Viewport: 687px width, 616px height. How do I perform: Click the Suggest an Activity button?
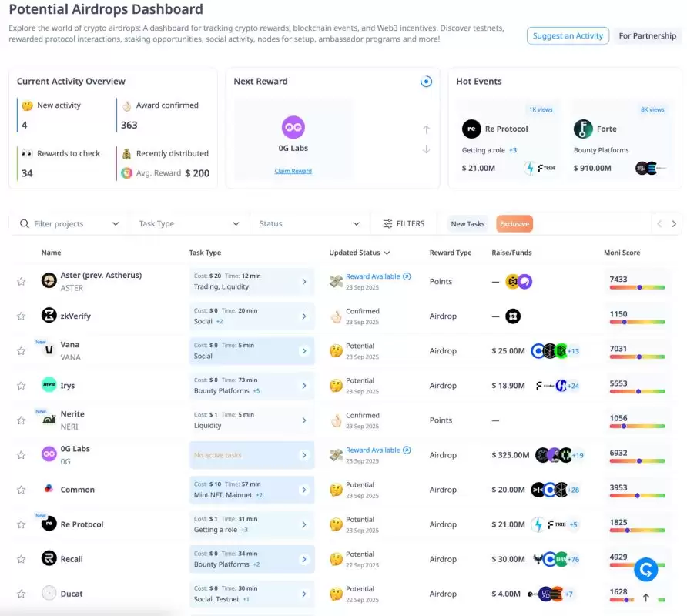pyautogui.click(x=568, y=35)
